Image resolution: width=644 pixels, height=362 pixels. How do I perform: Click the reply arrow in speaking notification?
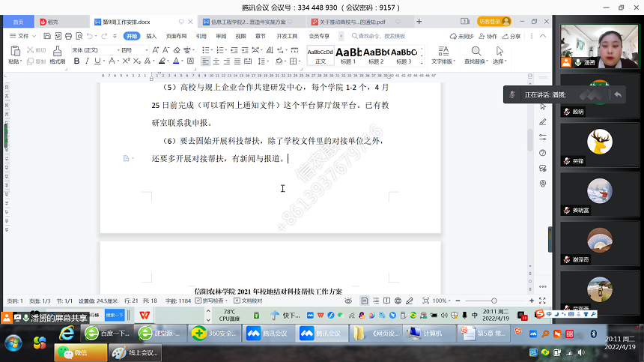(618, 94)
